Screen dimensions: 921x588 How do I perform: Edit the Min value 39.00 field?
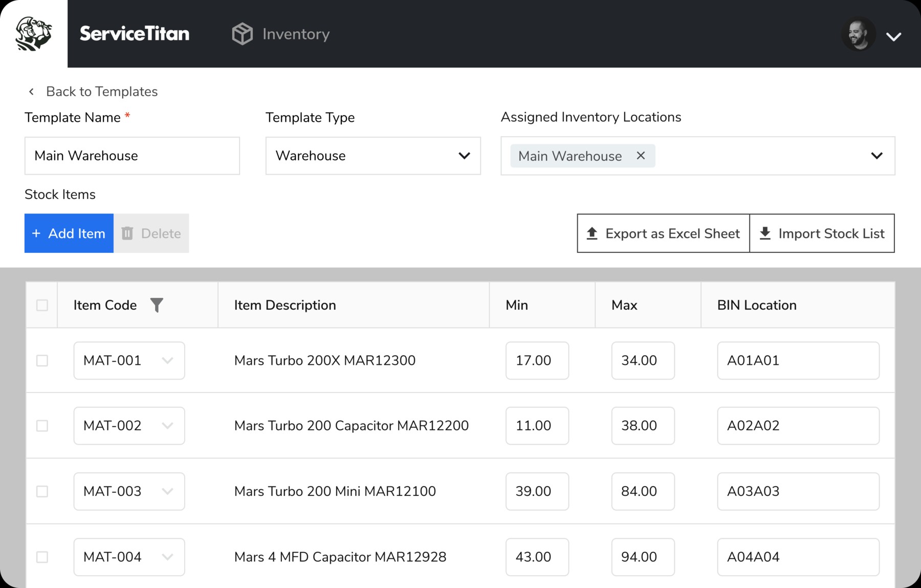point(537,491)
